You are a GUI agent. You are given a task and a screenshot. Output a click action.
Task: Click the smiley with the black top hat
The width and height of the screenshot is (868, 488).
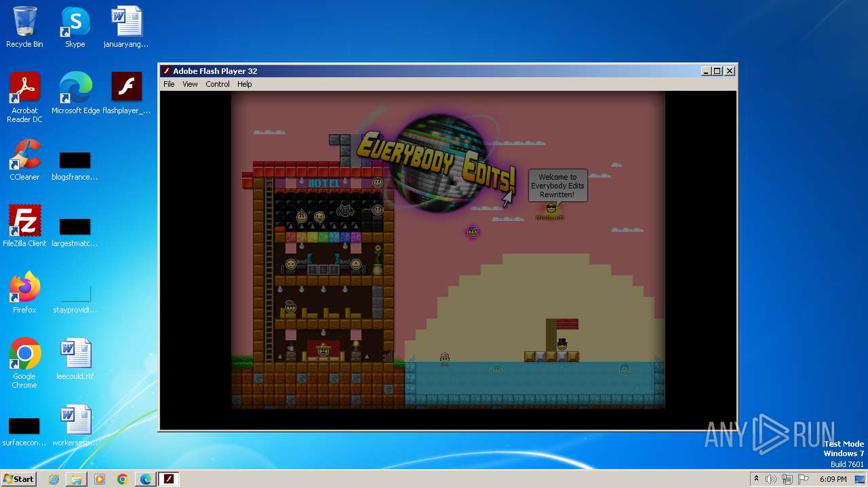click(x=562, y=344)
